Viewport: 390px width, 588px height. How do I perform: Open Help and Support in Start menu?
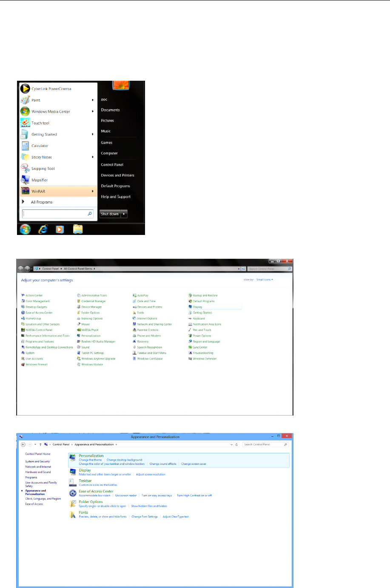(116, 197)
